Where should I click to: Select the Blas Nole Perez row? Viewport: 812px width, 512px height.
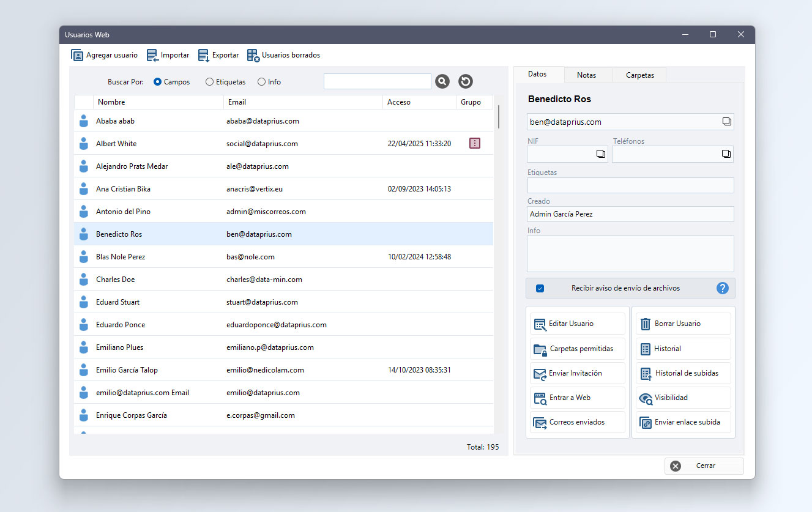tap(283, 257)
